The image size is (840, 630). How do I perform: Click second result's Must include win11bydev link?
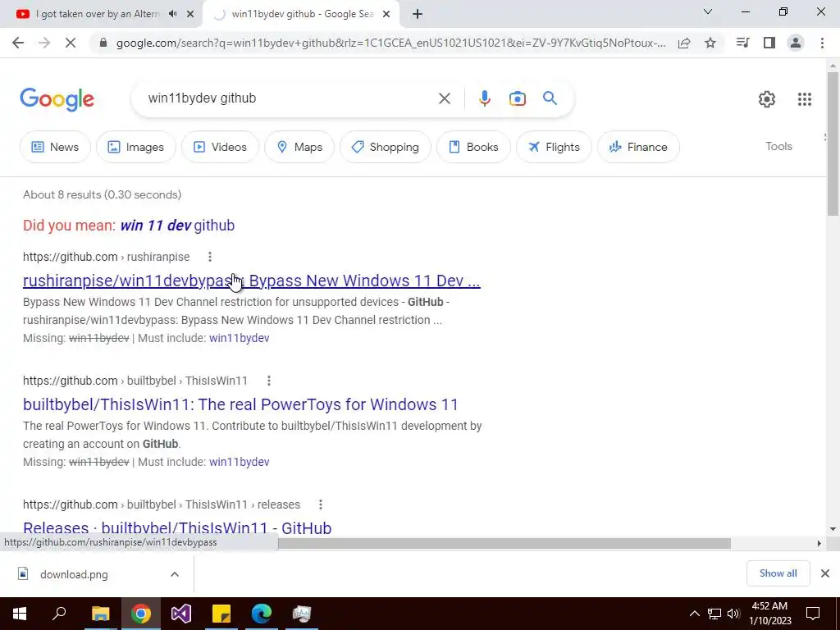tap(239, 462)
